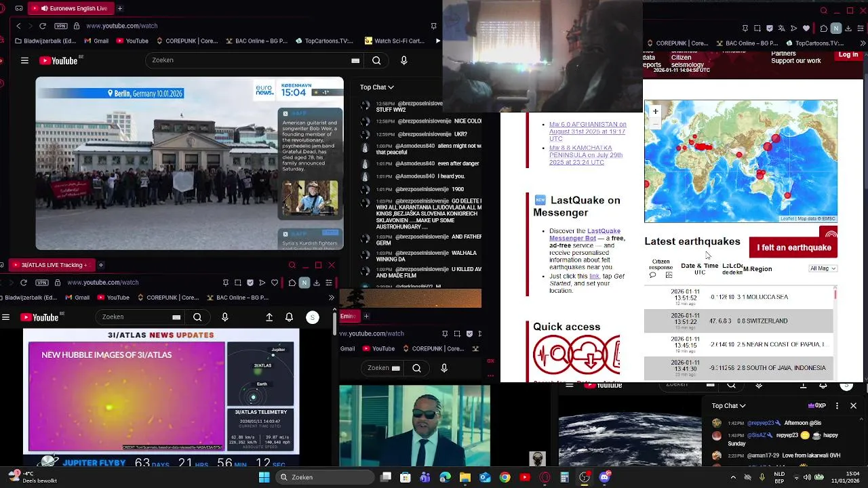Open the 'Support our work' link

[795, 61]
